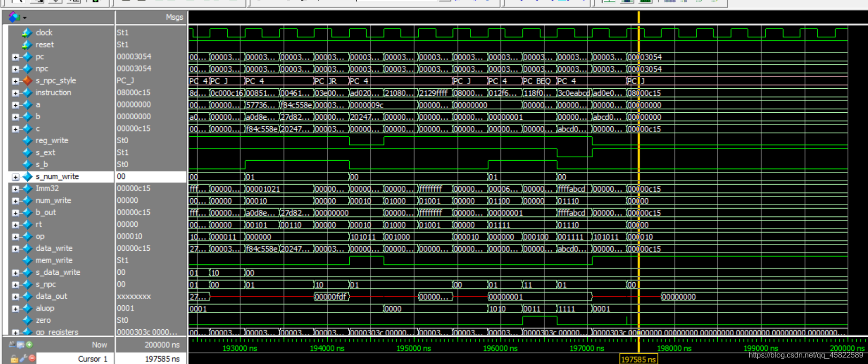
Task: Click the orange s_npc_style signal icon
Action: tap(27, 81)
